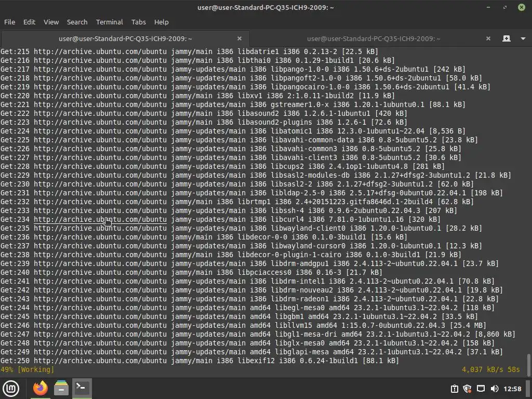Open the clock showing 12:58
This screenshot has width=532, height=399.
pyautogui.click(x=512, y=389)
